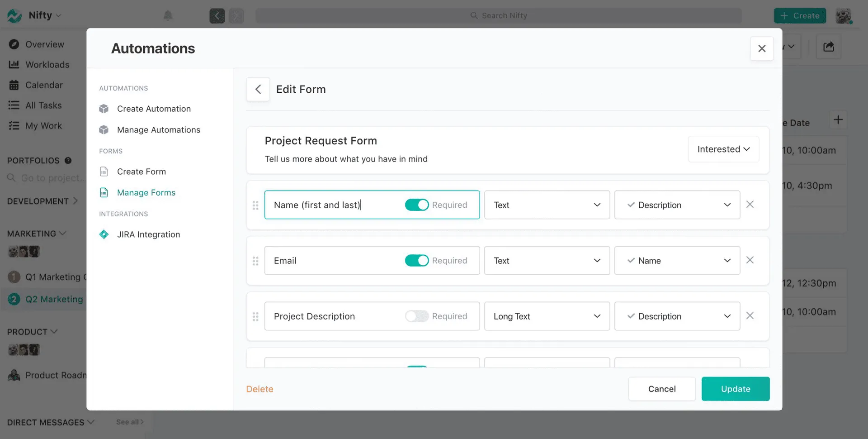Click the My Work sidebar icon
This screenshot has height=439, width=868.
[14, 125]
